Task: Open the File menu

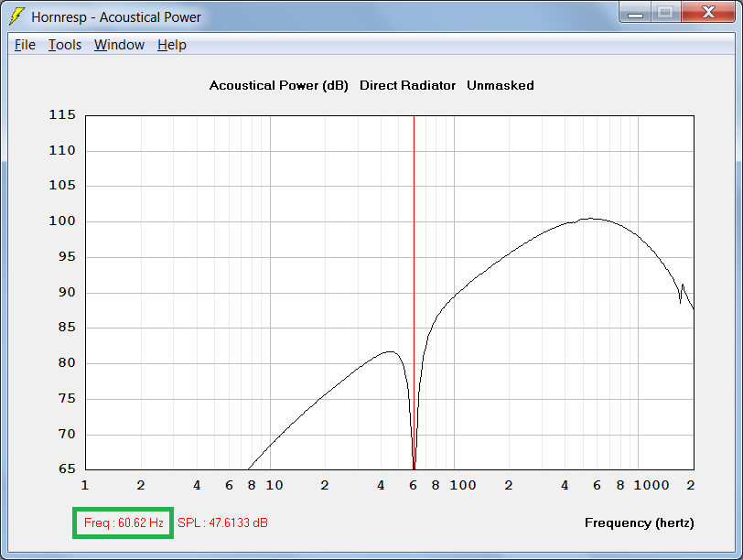Action: click(x=25, y=45)
